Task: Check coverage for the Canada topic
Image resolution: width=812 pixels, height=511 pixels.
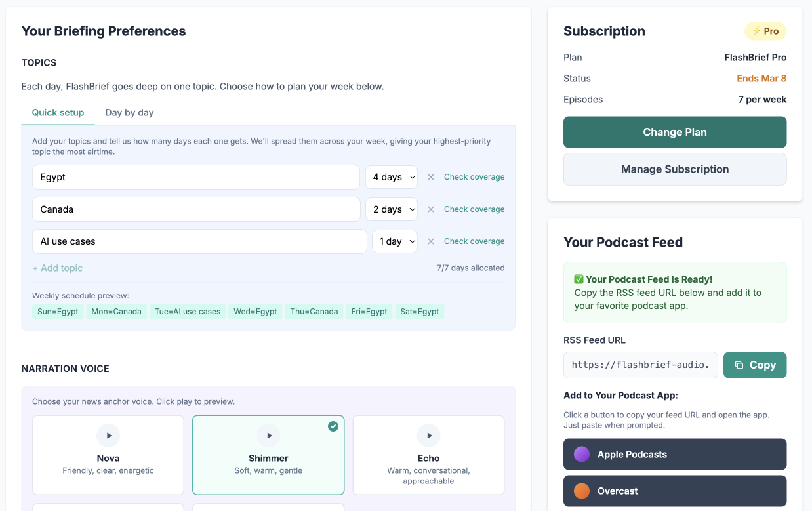Action: [474, 209]
